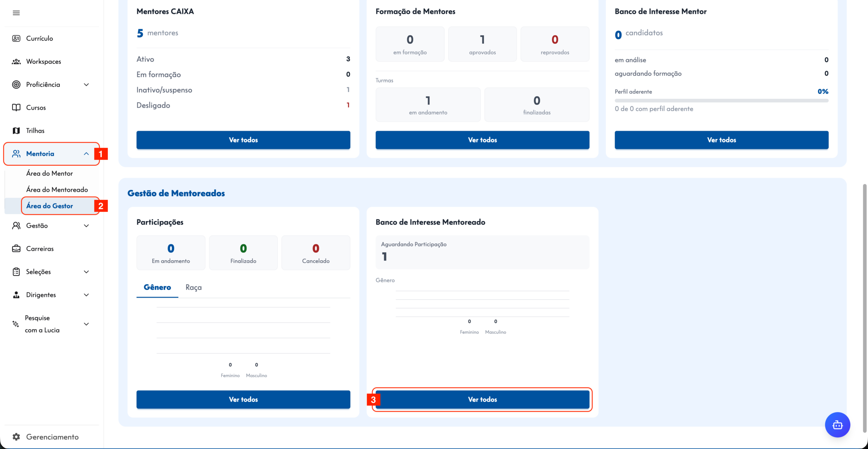Open the Carreiras menu label
Screen dimensions: 868x449
pyautogui.click(x=40, y=249)
